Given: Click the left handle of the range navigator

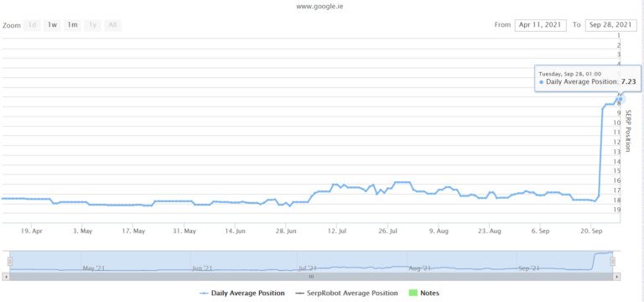Looking at the screenshot, I should 10,262.
